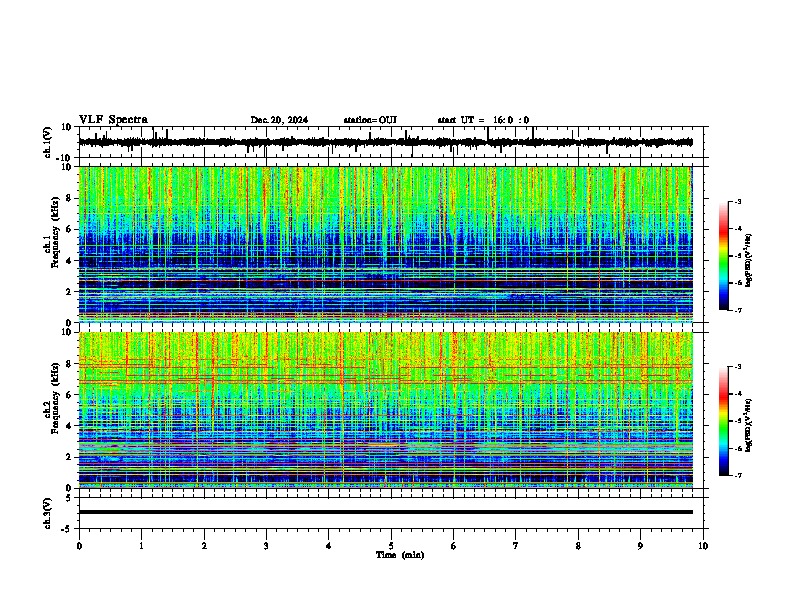Click the "7" tick on the time axis
This screenshot has height=612, width=792.
click(x=516, y=546)
